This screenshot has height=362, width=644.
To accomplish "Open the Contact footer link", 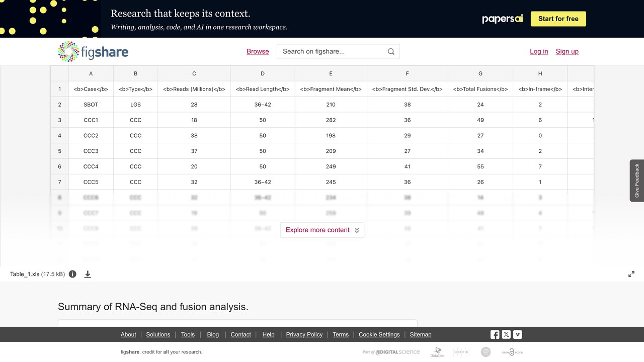I will (240, 334).
